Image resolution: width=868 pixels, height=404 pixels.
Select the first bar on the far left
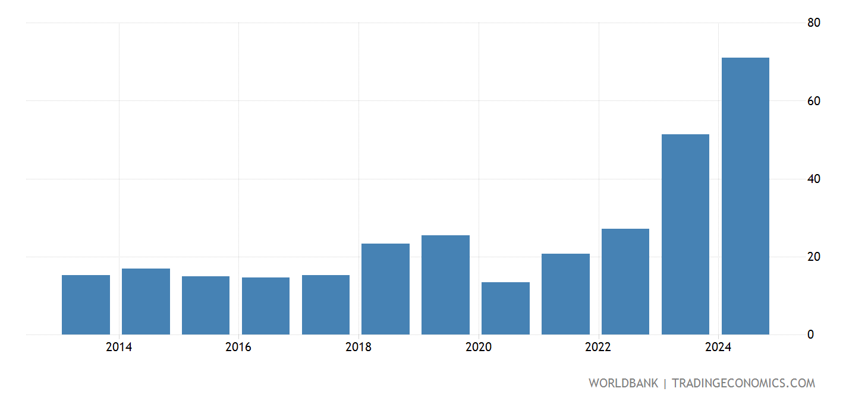tap(85, 303)
